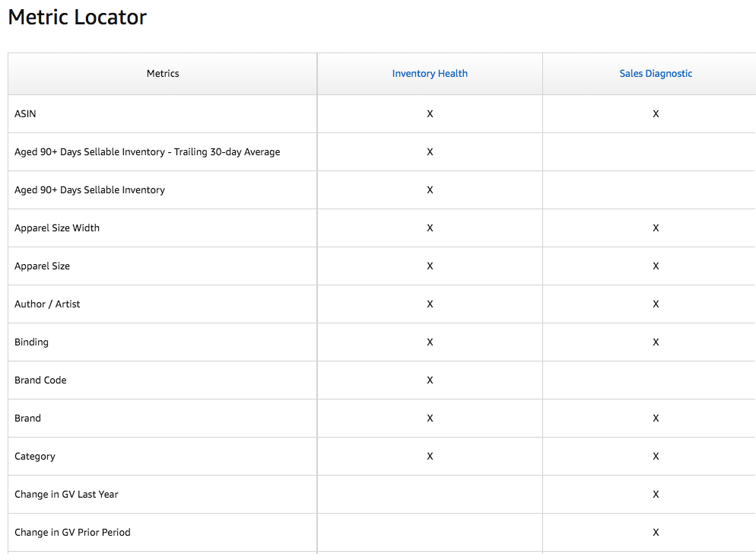
Task: Select the Apparel Size Width metric
Action: click(x=57, y=228)
